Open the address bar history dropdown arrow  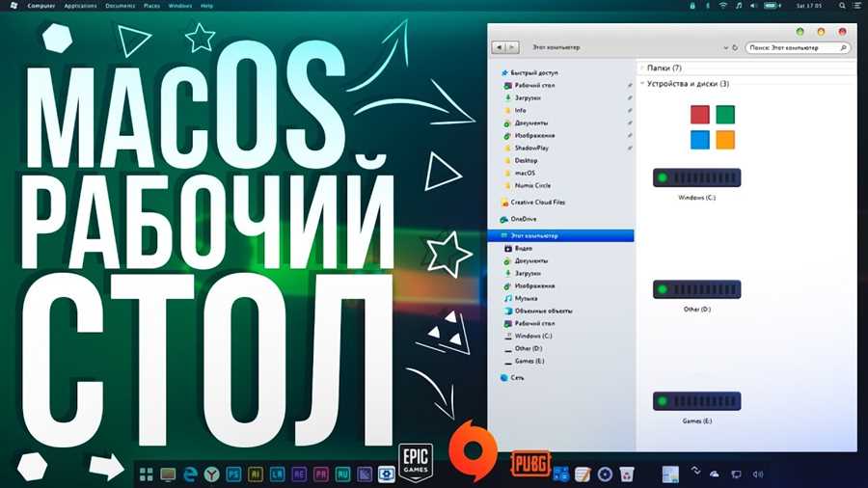click(725, 47)
